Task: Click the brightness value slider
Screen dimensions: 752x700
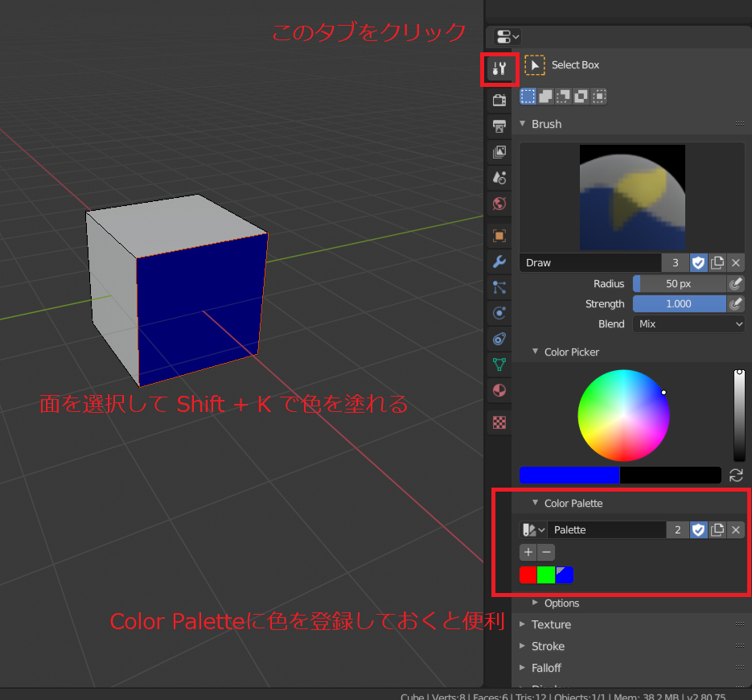Action: pos(739,415)
